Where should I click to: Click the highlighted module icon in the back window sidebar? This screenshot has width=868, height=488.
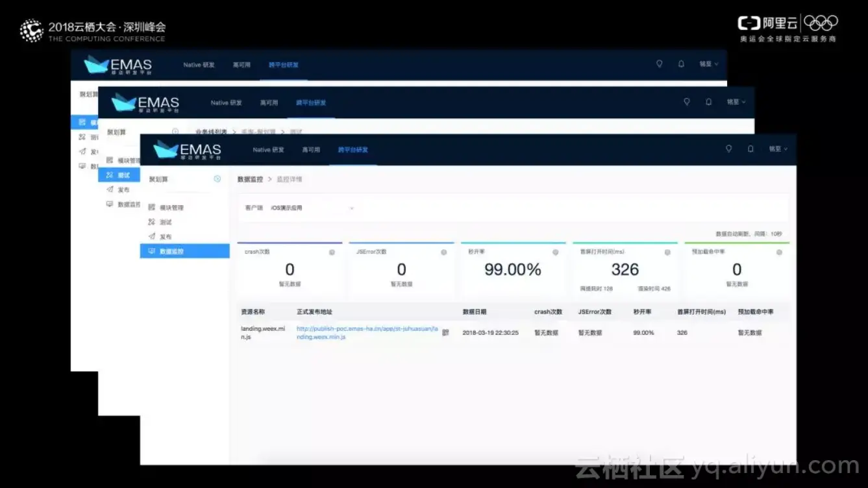[x=82, y=122]
